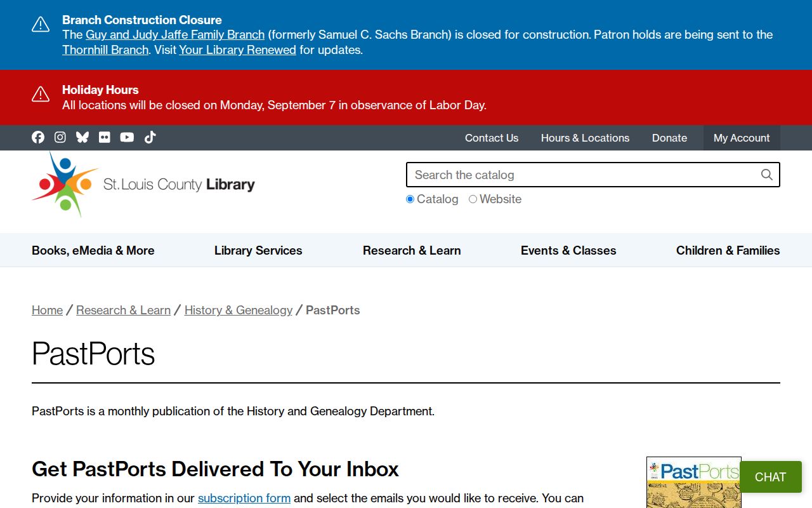The height and width of the screenshot is (508, 812).
Task: Click the Branch Construction Closure heading
Action: [x=142, y=20]
